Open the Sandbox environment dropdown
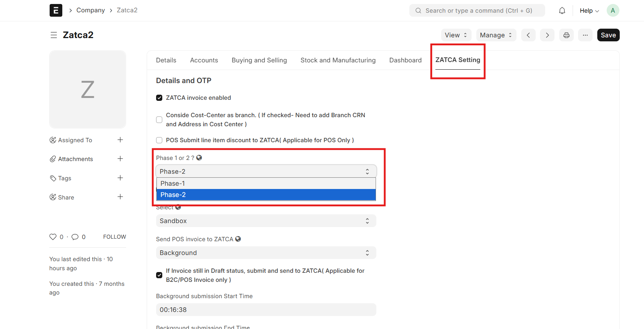 click(266, 221)
